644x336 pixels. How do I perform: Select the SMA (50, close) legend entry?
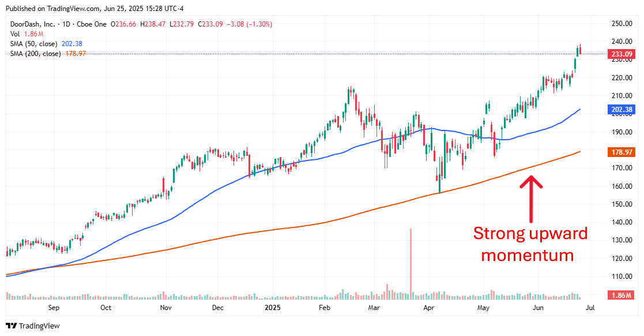(46, 44)
